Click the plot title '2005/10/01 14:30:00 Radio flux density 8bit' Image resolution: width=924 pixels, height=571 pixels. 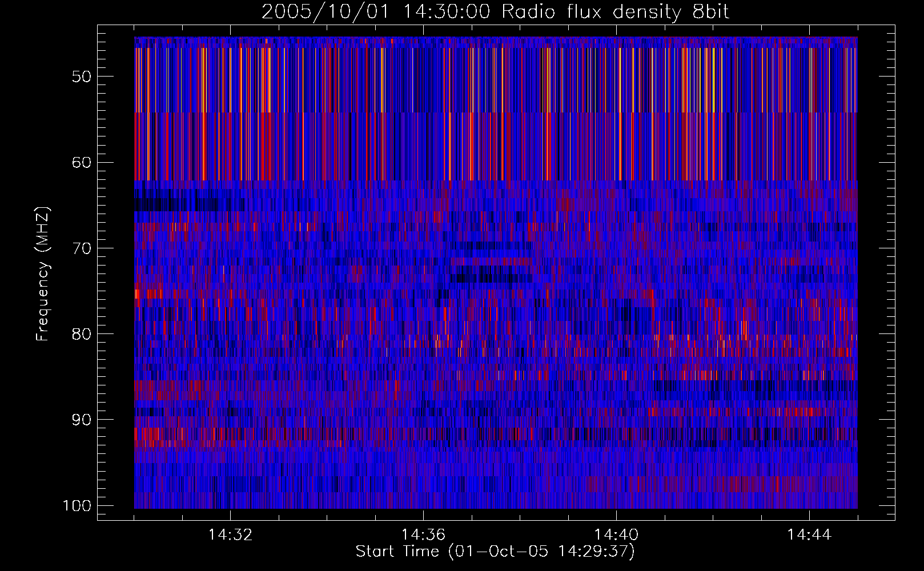click(x=495, y=12)
